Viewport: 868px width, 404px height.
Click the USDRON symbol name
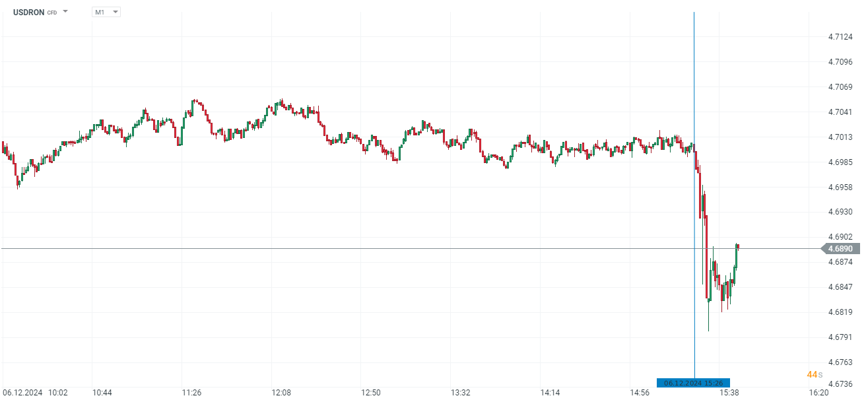click(28, 12)
